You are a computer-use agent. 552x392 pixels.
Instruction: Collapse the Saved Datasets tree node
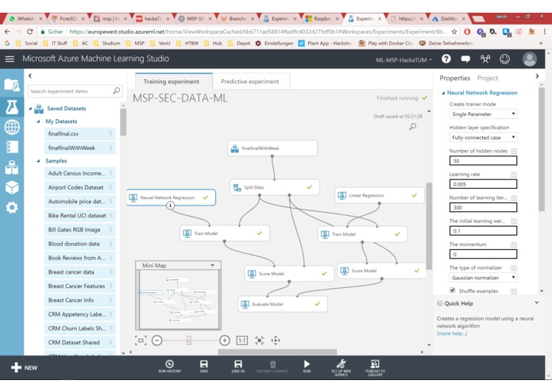pos(31,109)
